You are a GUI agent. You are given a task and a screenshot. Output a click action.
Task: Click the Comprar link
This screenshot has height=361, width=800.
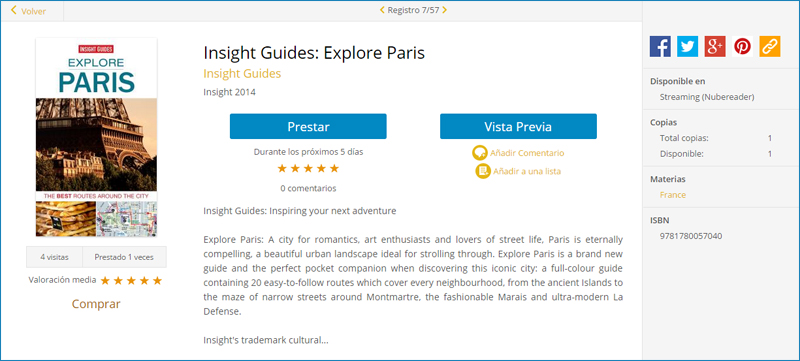pyautogui.click(x=96, y=304)
